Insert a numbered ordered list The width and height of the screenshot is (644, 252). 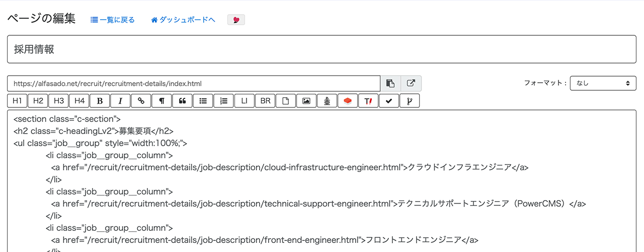click(x=223, y=101)
